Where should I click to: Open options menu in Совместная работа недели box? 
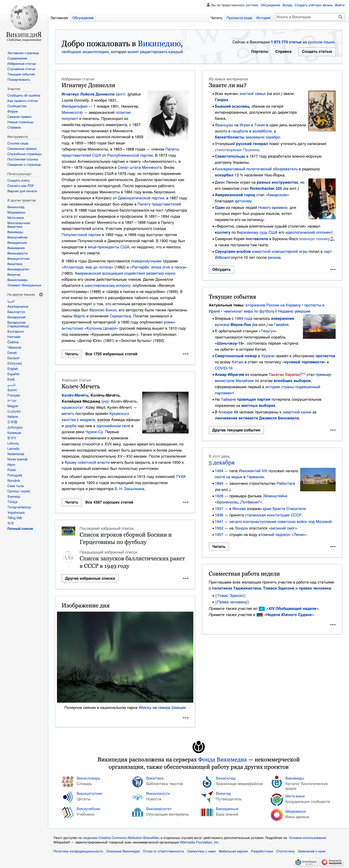[333, 625]
